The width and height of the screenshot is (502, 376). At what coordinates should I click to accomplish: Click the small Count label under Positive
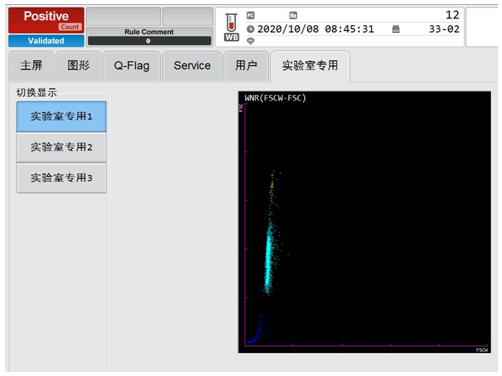(x=70, y=27)
